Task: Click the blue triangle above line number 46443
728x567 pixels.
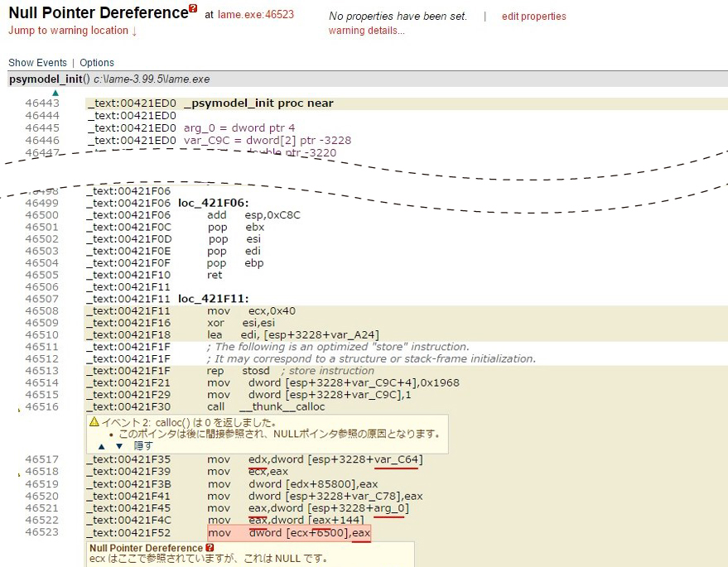Action: pyautogui.click(x=55, y=93)
